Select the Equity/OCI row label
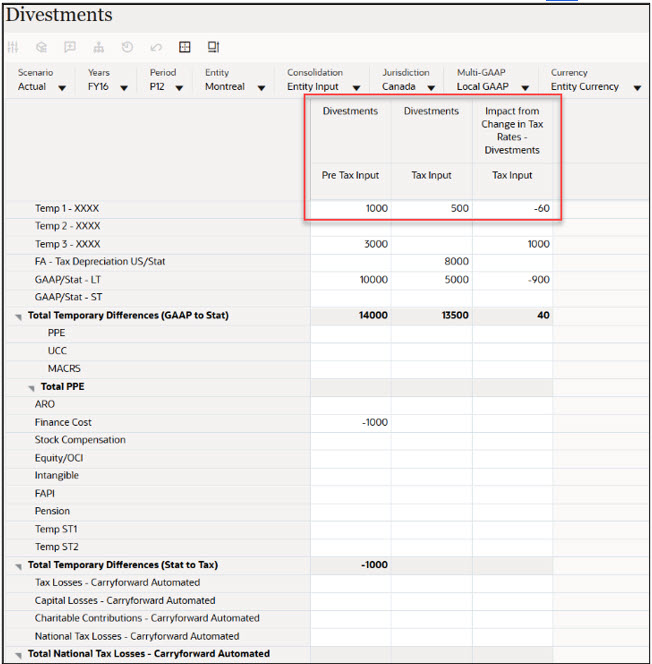This screenshot has height=664, width=652. (x=59, y=458)
